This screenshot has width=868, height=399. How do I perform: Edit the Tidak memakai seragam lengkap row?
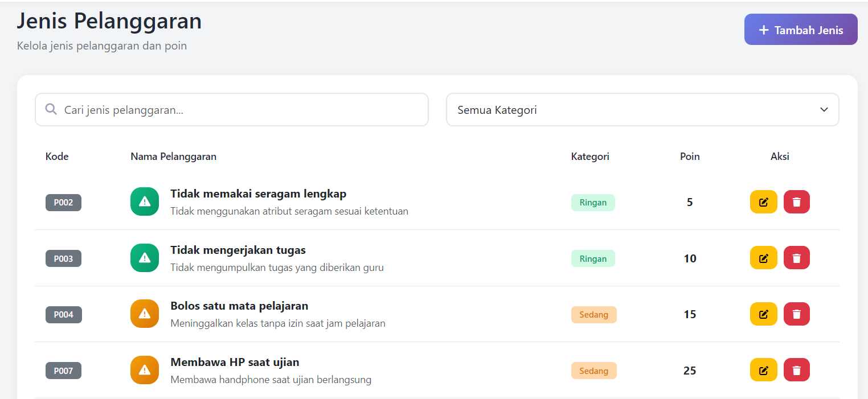[764, 202]
